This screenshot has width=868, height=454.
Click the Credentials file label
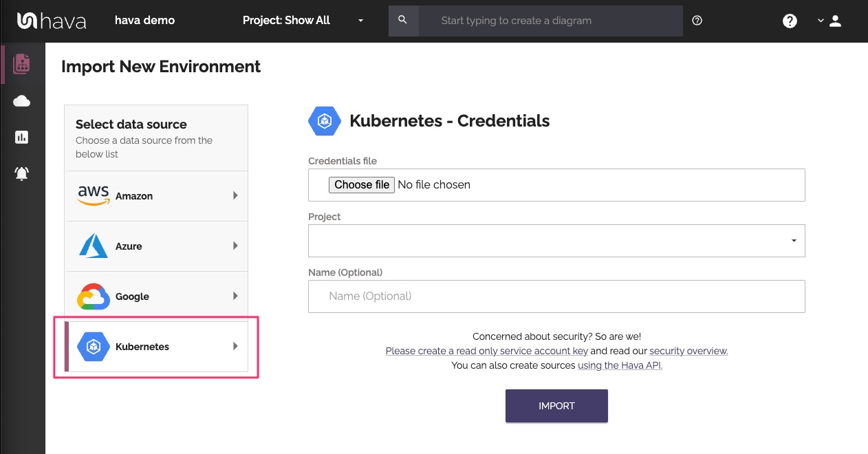point(343,161)
